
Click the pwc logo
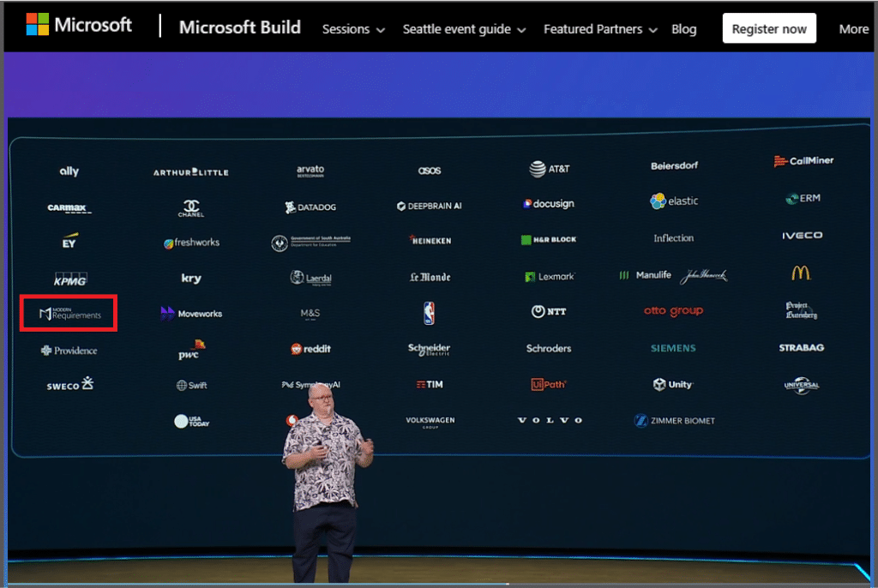point(191,350)
